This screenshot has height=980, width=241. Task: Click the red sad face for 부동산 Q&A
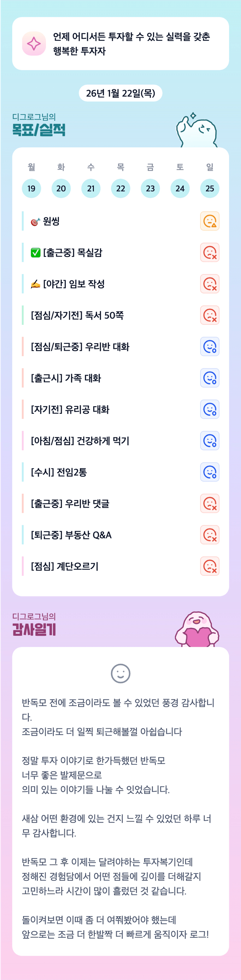(x=210, y=535)
